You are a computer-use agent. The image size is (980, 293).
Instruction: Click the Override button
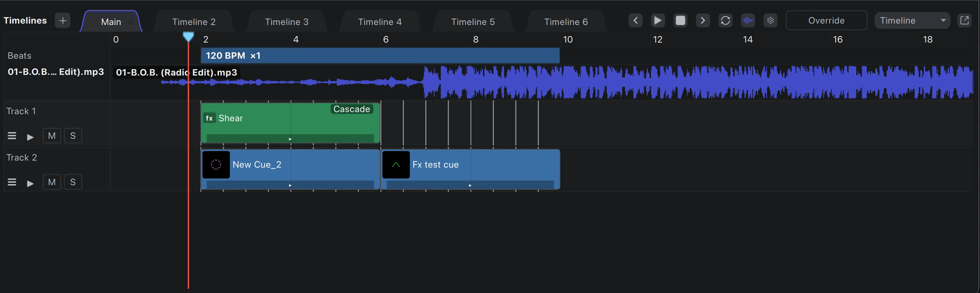pos(826,20)
